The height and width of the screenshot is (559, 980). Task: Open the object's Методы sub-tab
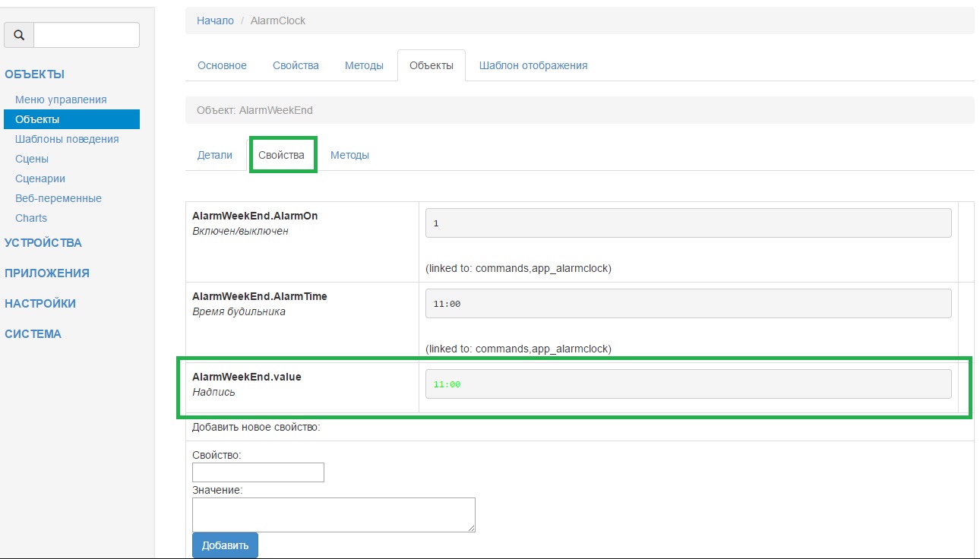(x=349, y=155)
